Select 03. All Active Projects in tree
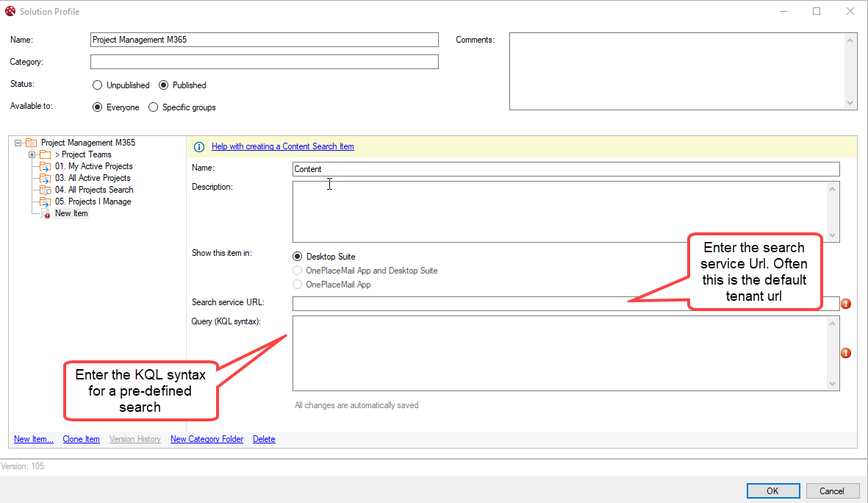 tap(93, 178)
